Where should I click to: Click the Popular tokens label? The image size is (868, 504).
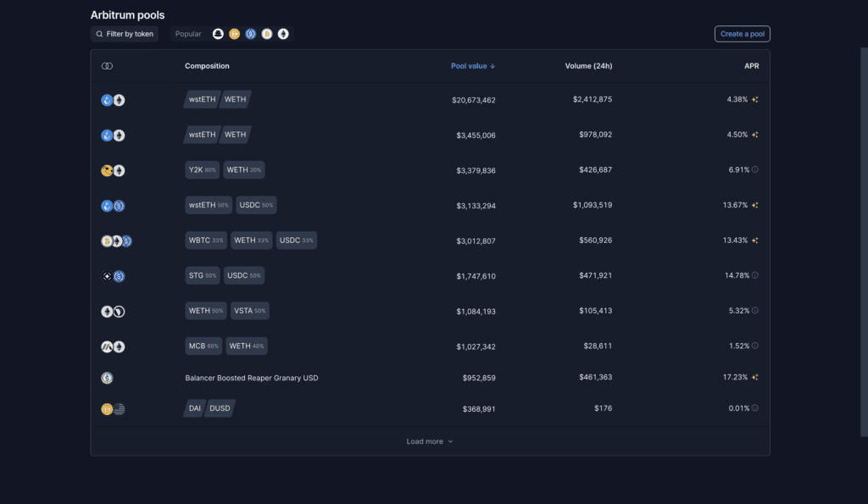pyautogui.click(x=188, y=34)
